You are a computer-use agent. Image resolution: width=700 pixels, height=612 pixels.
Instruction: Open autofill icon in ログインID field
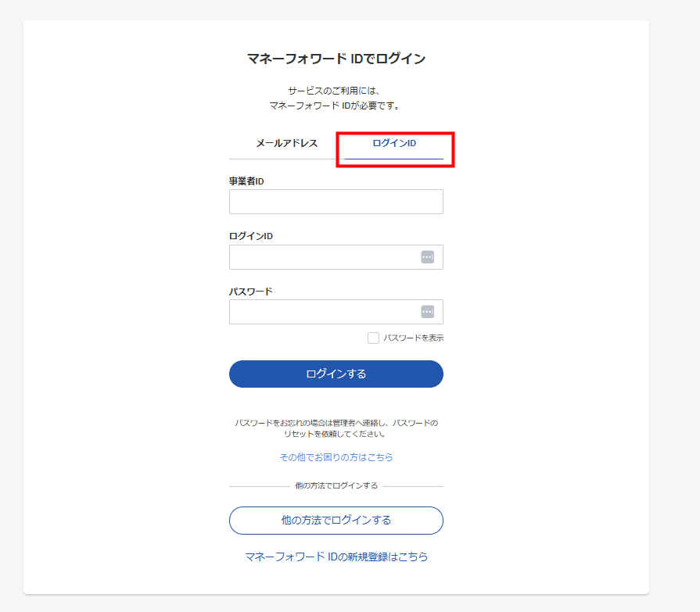428,257
